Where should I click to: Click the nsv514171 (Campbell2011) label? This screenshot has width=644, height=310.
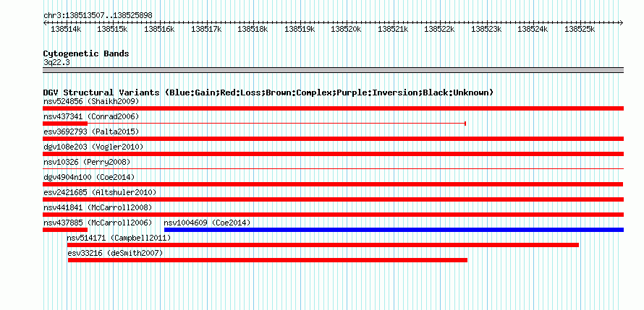(119, 238)
